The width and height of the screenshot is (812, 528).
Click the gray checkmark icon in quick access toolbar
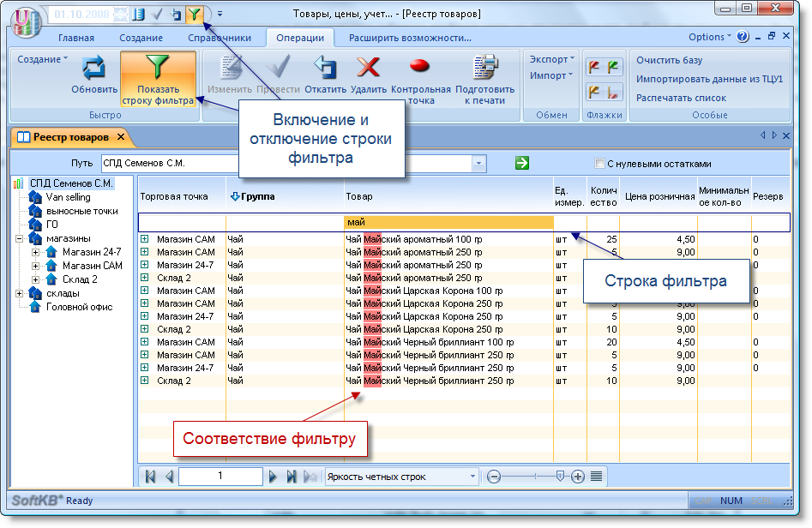[157, 14]
